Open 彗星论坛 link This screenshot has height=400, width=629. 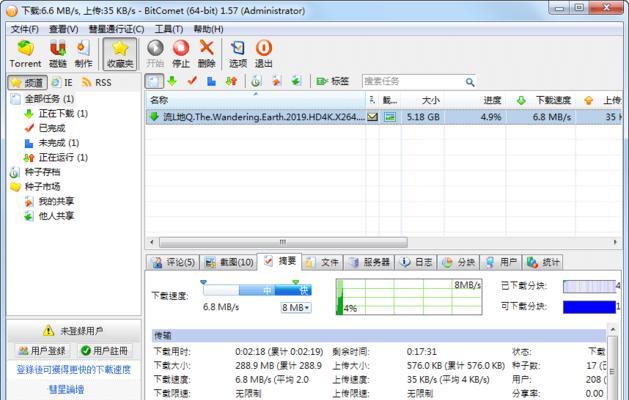66,389
